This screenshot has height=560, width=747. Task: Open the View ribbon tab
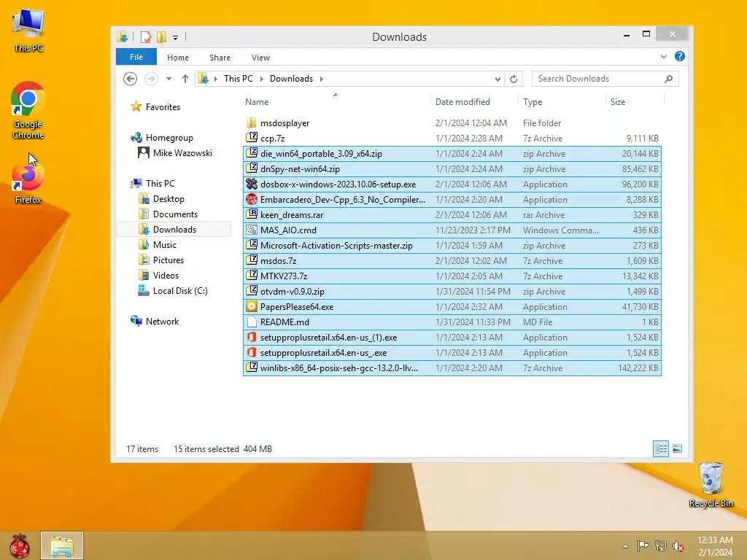tap(260, 58)
